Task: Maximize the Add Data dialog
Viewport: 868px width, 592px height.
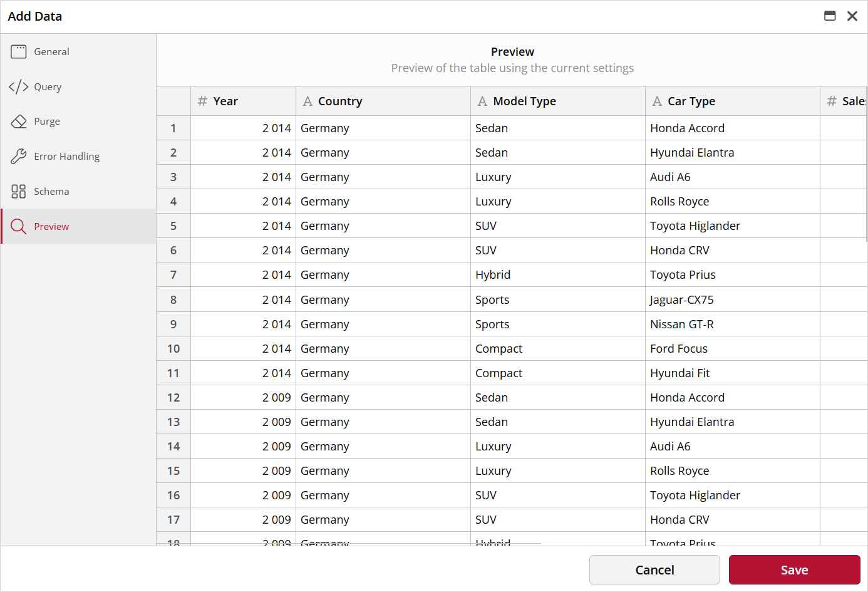Action: pos(830,16)
